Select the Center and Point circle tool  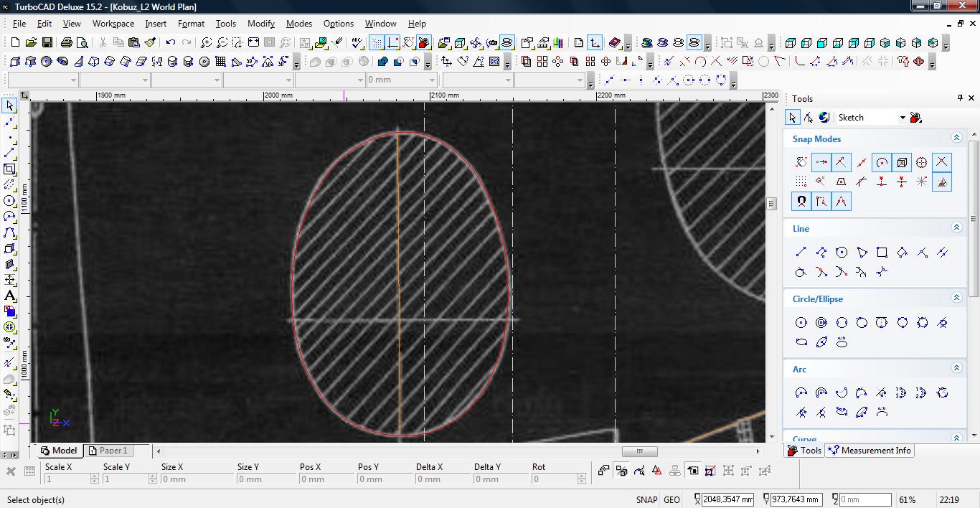coord(801,323)
